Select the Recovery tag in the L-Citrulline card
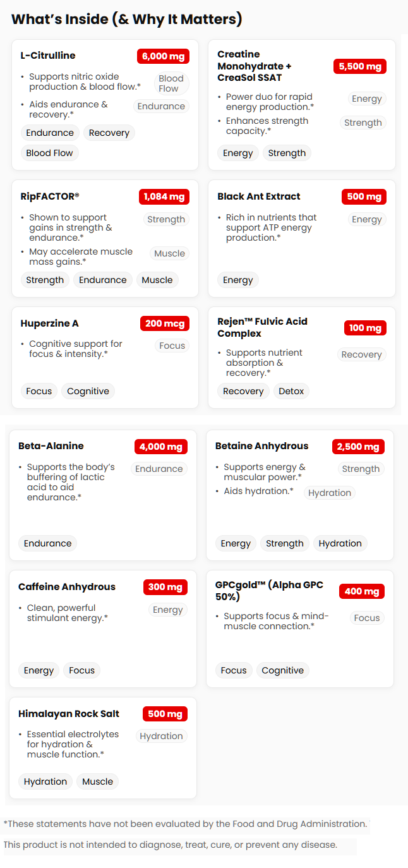The height and width of the screenshot is (868, 408). pyautogui.click(x=109, y=133)
